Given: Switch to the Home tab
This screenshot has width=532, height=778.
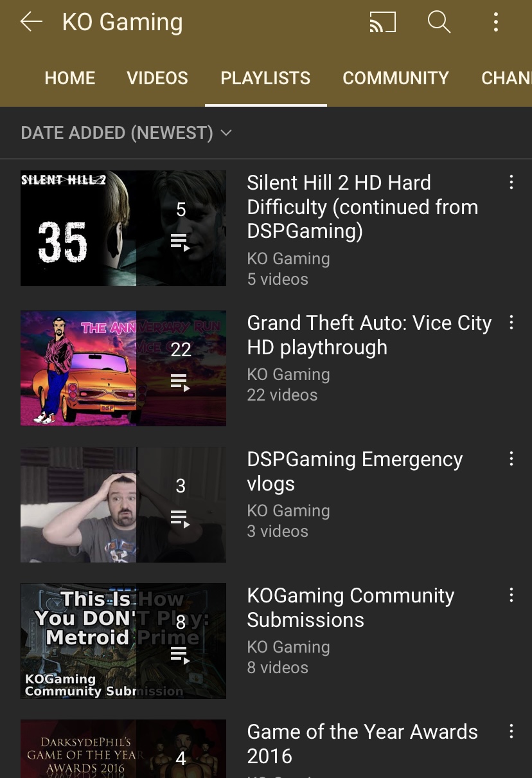Looking at the screenshot, I should [70, 78].
